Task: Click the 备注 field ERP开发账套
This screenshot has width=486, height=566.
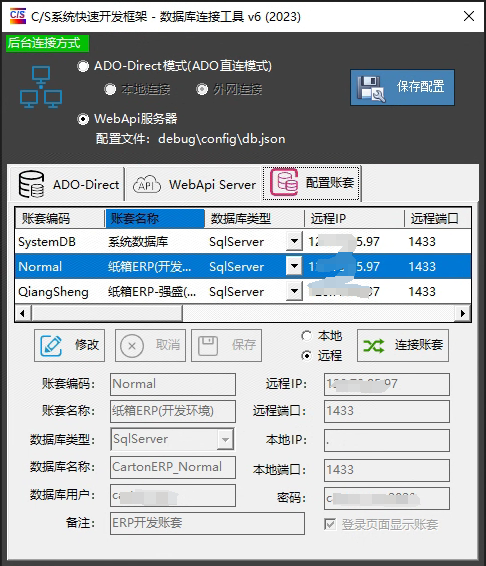Action: coord(207,523)
